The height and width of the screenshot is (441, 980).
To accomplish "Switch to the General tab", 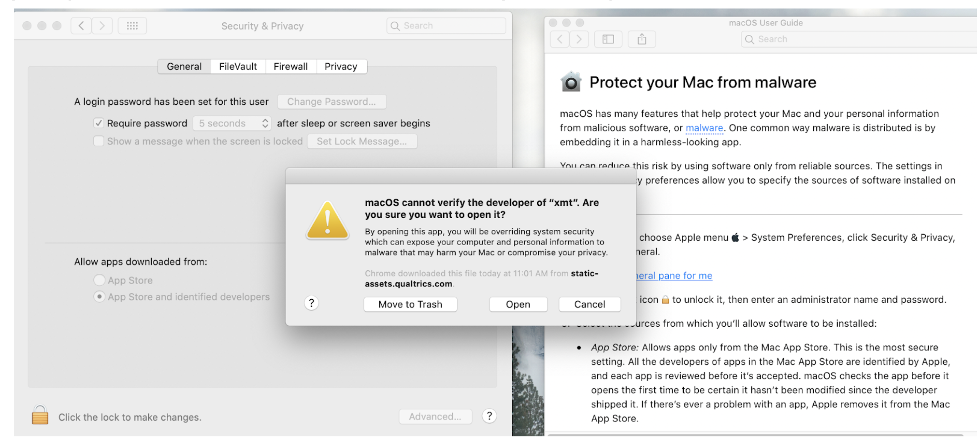I will [184, 66].
